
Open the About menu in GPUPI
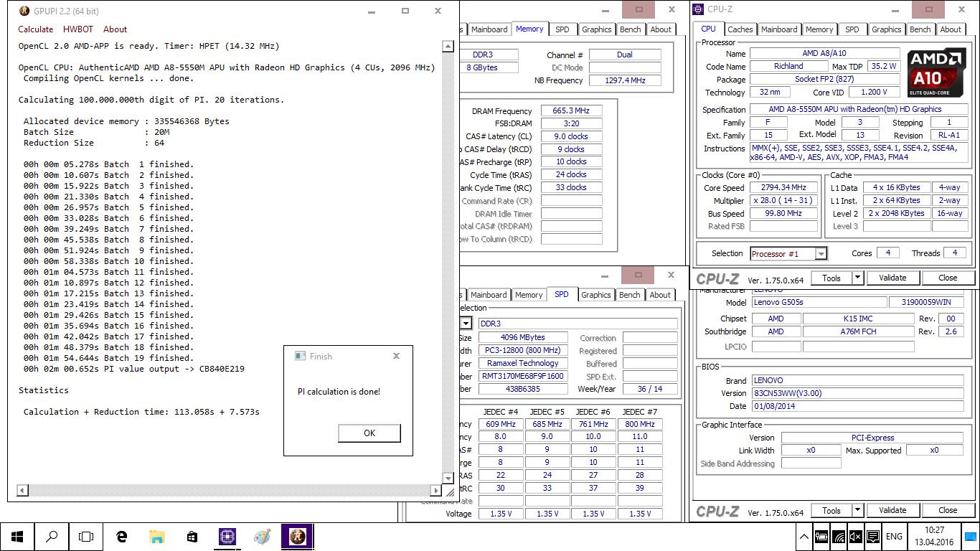click(116, 29)
